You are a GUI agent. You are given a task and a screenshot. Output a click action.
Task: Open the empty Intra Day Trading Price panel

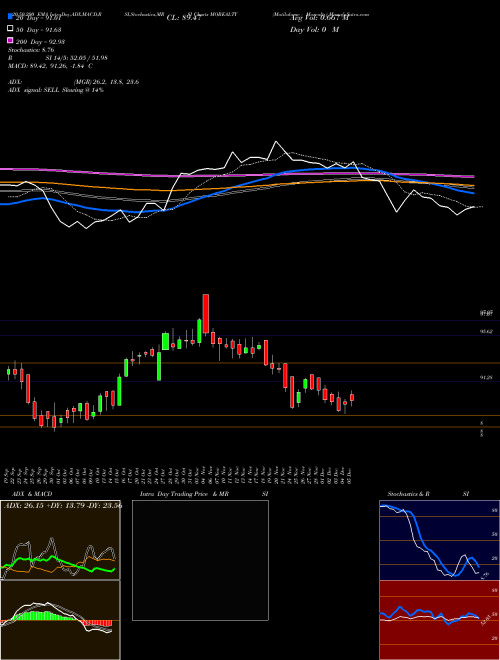click(x=200, y=560)
